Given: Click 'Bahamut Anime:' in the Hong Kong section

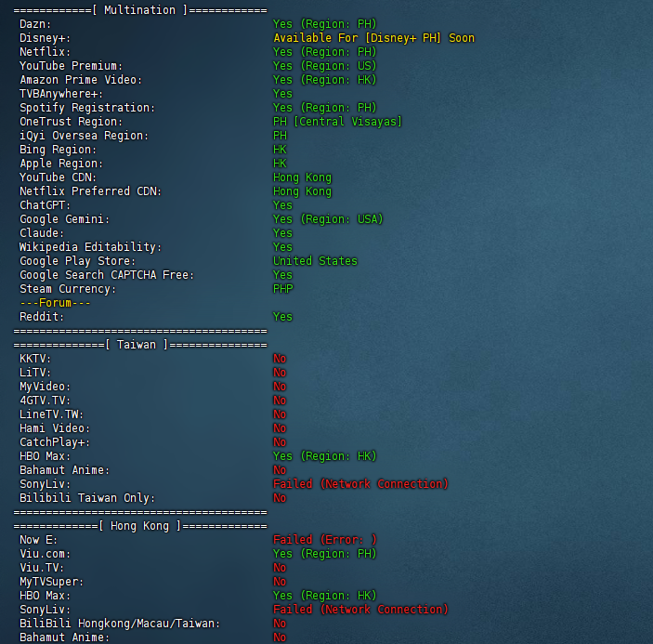Looking at the screenshot, I should (64, 637).
